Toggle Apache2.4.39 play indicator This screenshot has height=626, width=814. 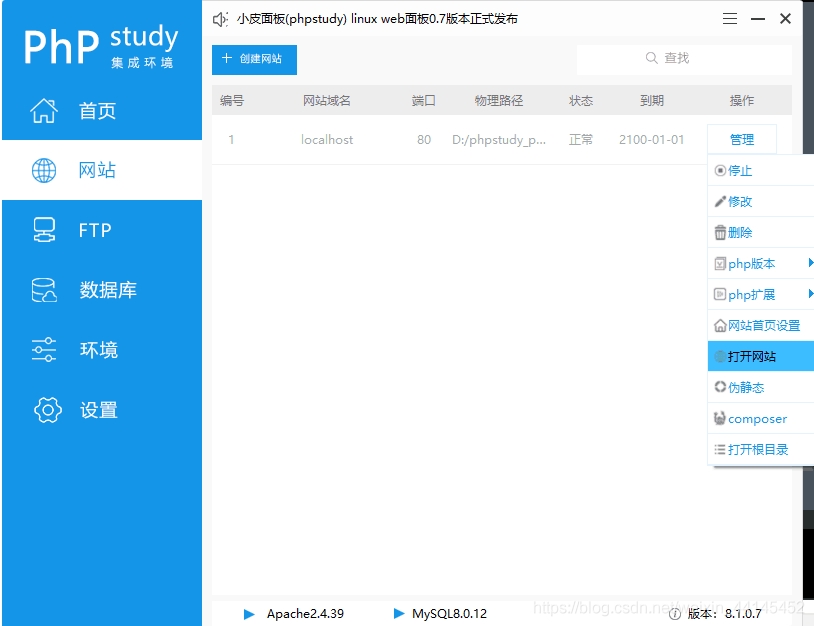click(249, 614)
